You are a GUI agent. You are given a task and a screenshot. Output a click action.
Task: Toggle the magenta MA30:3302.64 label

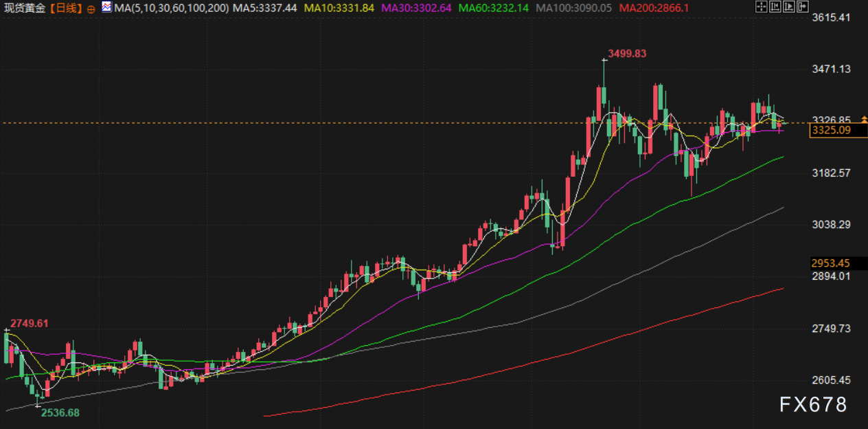(x=416, y=8)
